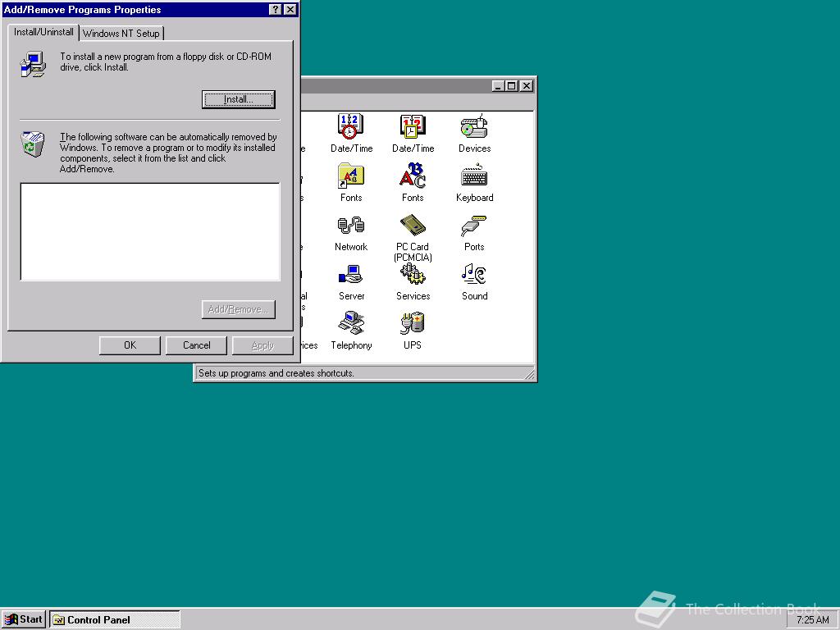Select the Keyboard icon in Control Panel
Screen dimensions: 840x630
[x=474, y=176]
